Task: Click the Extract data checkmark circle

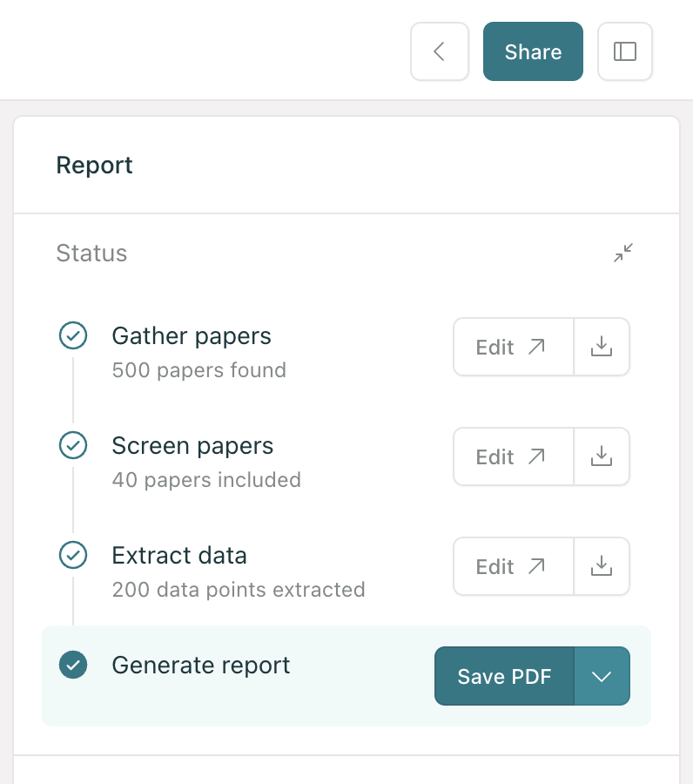Action: tap(73, 555)
